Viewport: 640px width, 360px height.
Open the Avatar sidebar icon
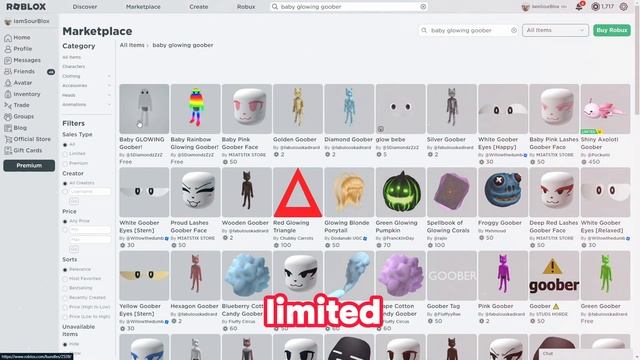[8, 83]
